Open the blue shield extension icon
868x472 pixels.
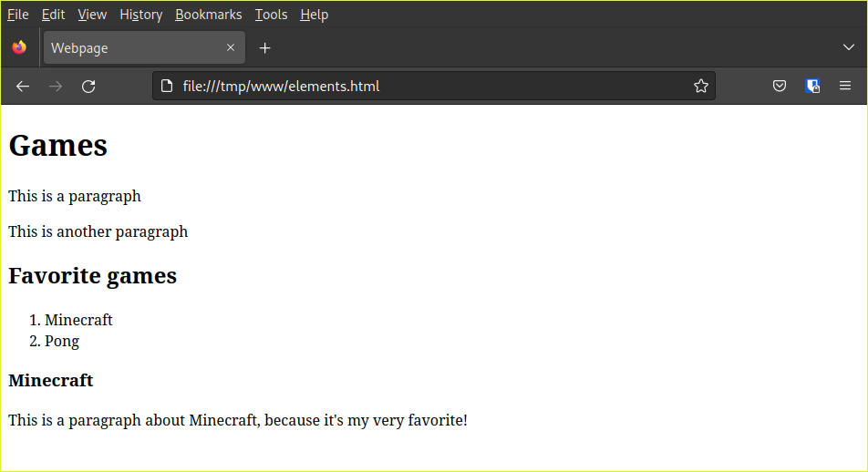pos(812,86)
